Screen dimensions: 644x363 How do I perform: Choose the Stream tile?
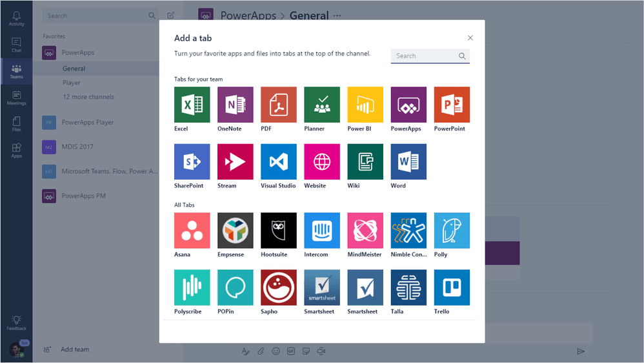click(x=236, y=161)
